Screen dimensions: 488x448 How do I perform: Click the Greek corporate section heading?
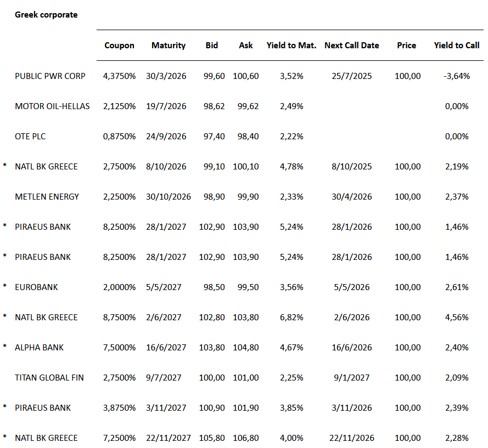pyautogui.click(x=46, y=15)
